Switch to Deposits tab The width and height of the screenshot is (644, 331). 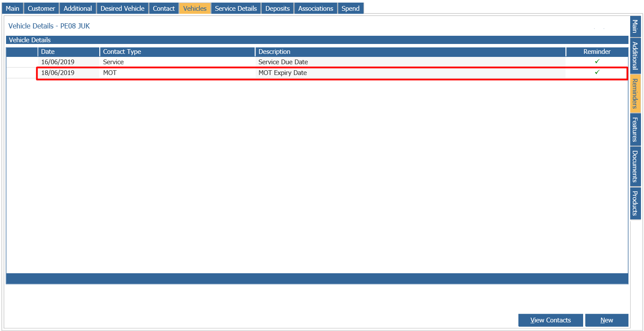(x=278, y=8)
